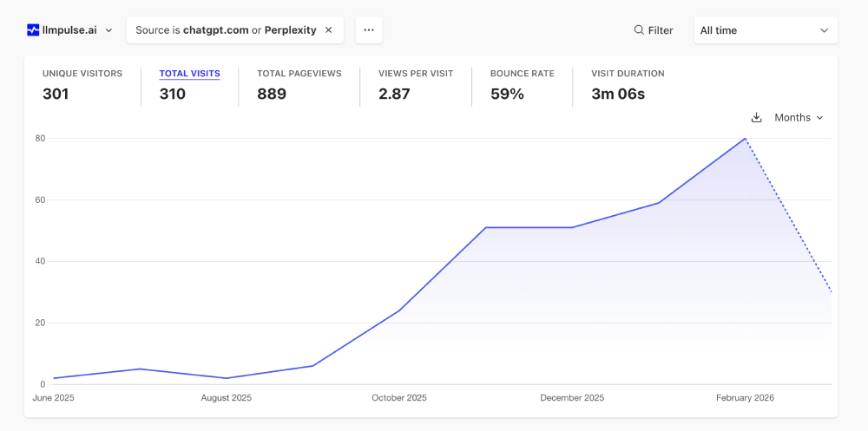Click the December 2025 point on the line
This screenshot has height=431, width=868.
[572, 227]
